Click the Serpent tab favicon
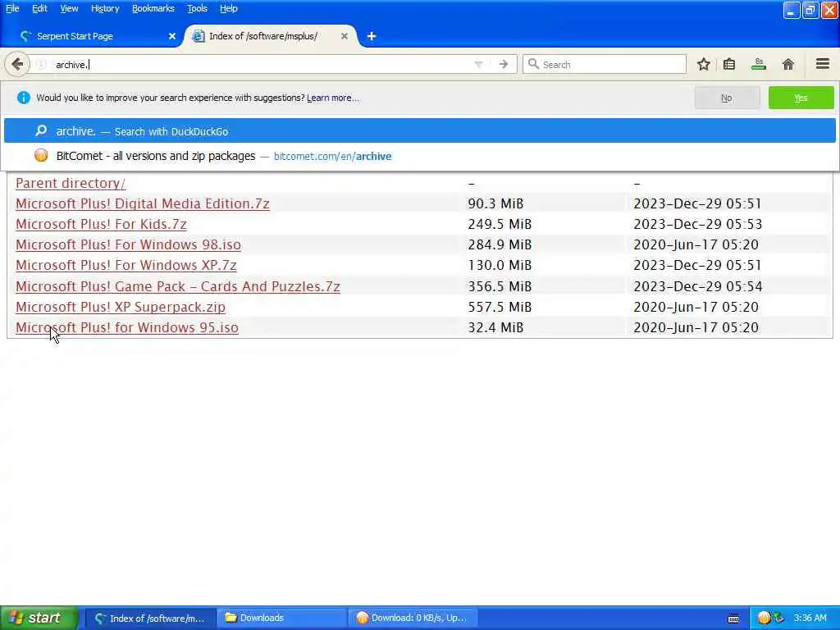This screenshot has width=840, height=630. (25, 36)
